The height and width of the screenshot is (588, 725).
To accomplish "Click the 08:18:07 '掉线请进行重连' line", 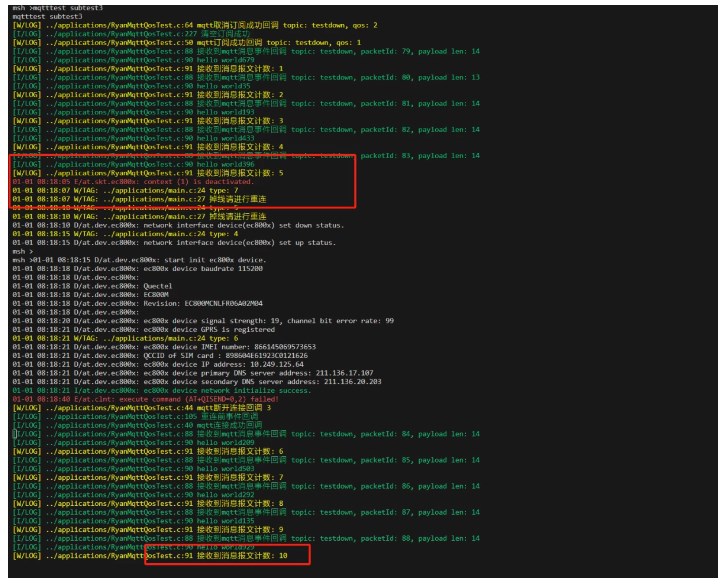I will tap(140, 199).
